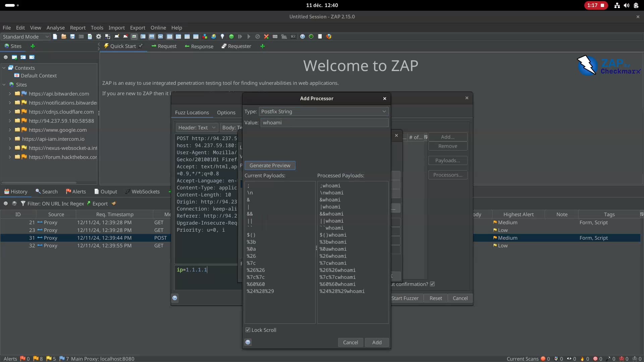The height and width of the screenshot is (362, 644).
Task: Toggle the Lock Scroll checkbox
Action: click(248, 330)
